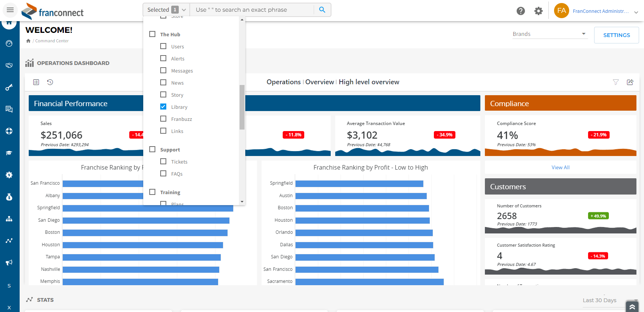Open the help question mark icon
The width and height of the screenshot is (644, 312).
520,11
